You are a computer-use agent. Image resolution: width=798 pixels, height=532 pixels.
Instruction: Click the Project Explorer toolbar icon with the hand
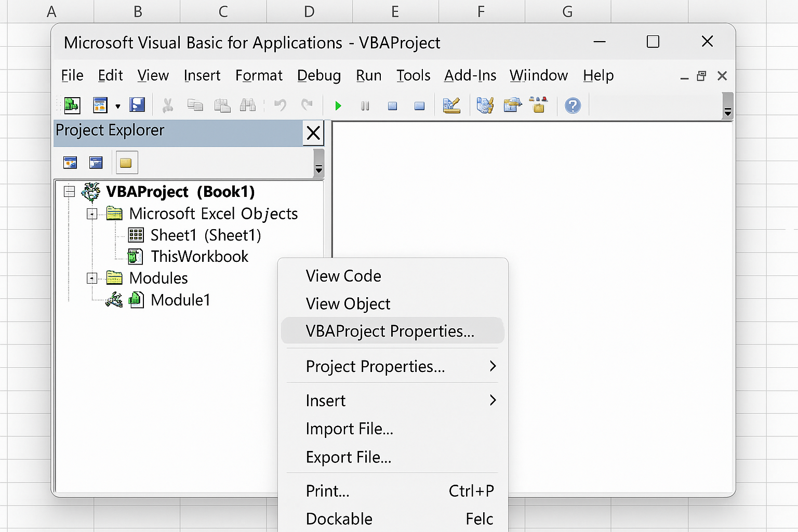point(485,105)
